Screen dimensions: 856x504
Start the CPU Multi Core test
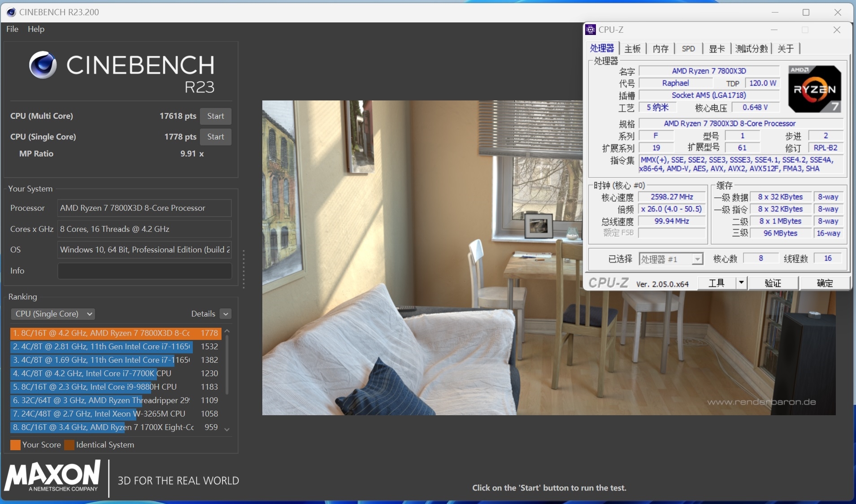[x=216, y=116]
